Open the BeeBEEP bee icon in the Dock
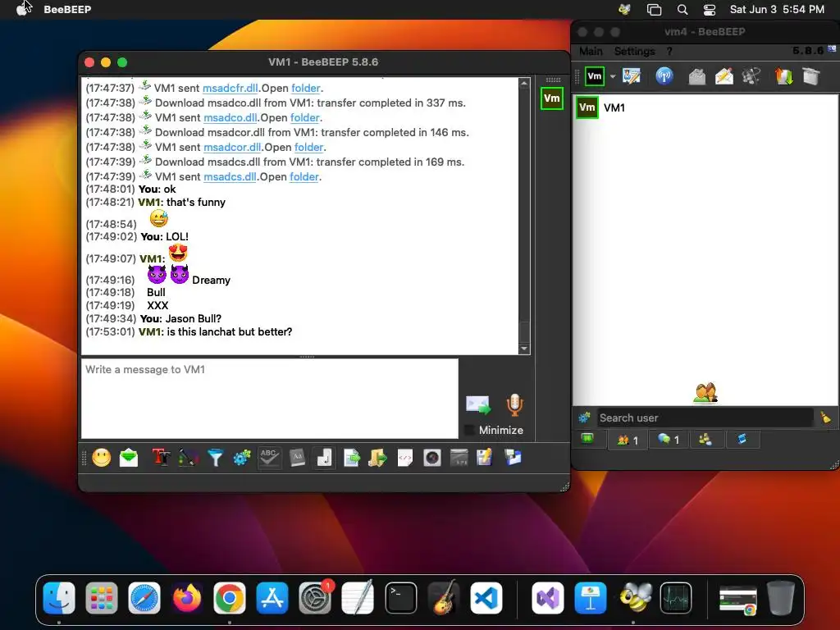Image resolution: width=840 pixels, height=630 pixels. point(634,598)
